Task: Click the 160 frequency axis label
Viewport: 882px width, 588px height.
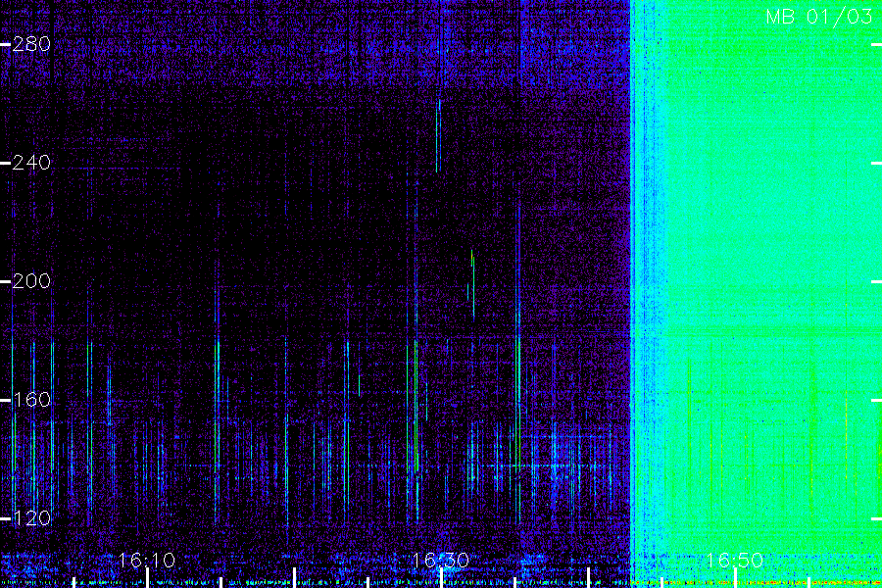Action: click(x=31, y=400)
